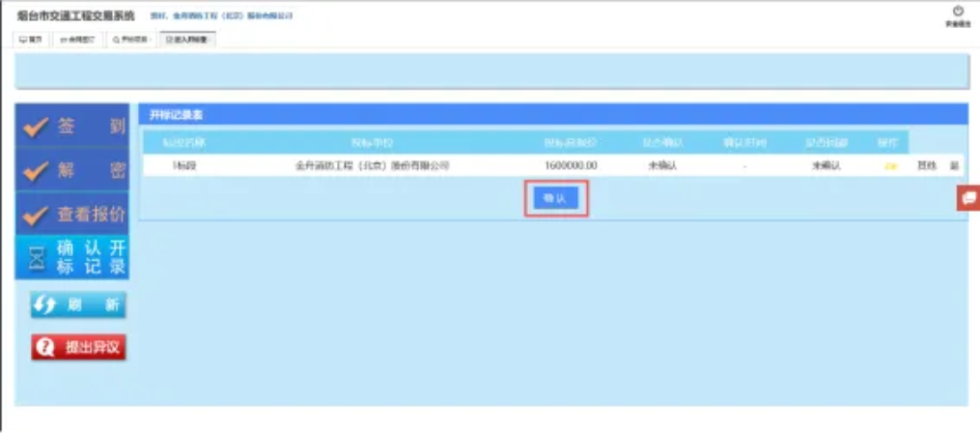Switch to the second tab next to 首页
The image size is (980, 434).
pyautogui.click(x=77, y=40)
